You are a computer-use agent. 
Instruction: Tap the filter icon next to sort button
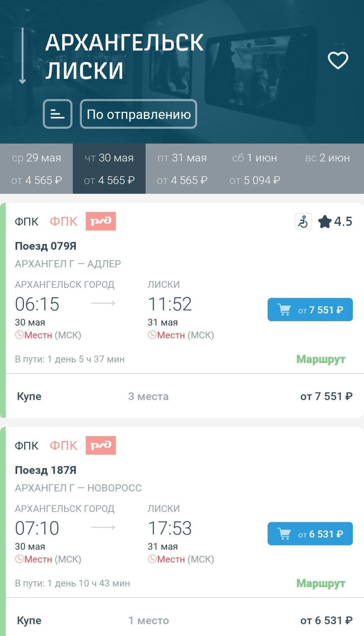pos(57,114)
